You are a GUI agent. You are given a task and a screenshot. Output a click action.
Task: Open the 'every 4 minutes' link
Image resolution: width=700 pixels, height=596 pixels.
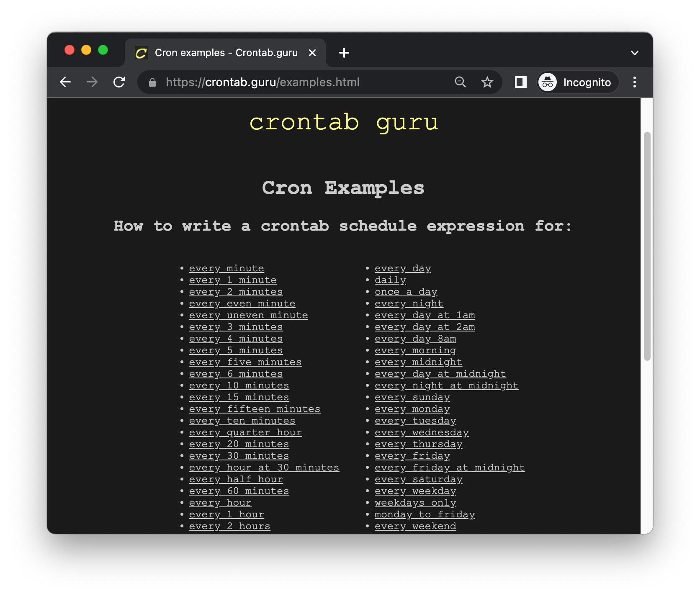coord(236,339)
